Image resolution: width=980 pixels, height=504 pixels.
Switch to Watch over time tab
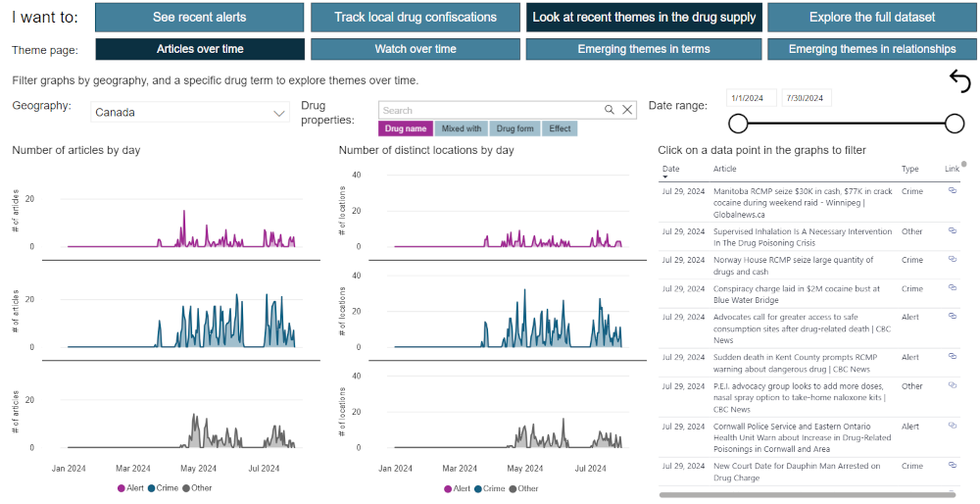pos(416,49)
